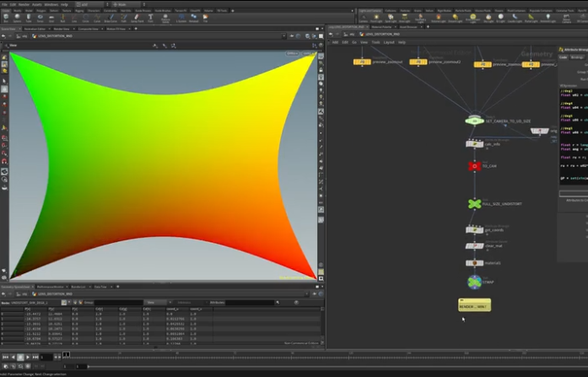Select the material1 node
This screenshot has width=588, height=377.
(474, 263)
